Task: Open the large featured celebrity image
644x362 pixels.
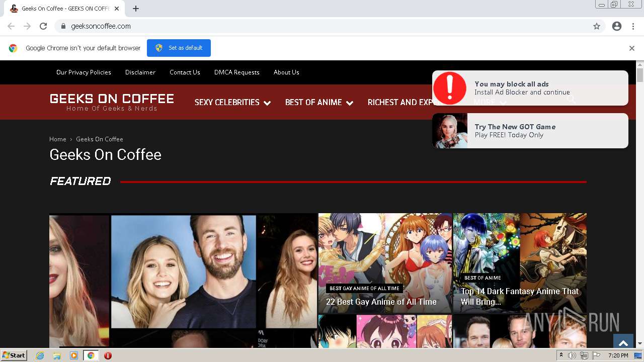Action: click(183, 281)
